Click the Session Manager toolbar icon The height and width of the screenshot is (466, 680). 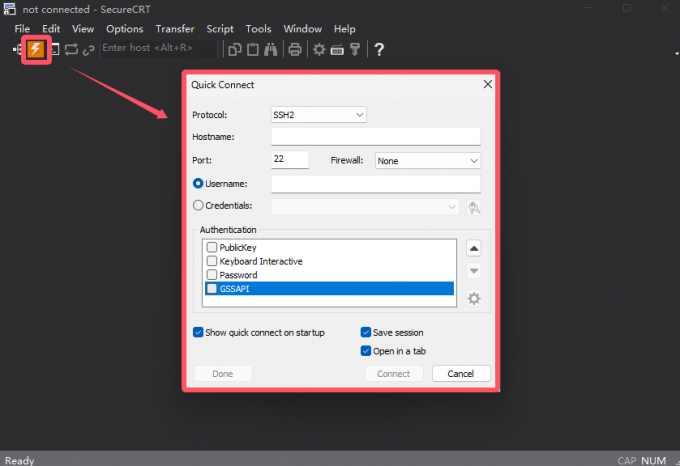17,49
